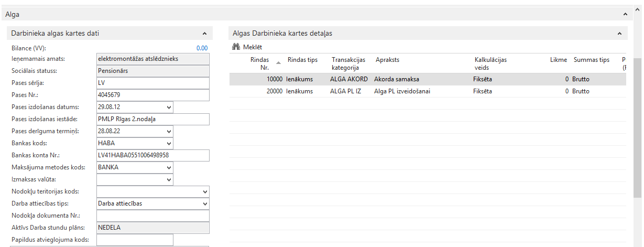The width and height of the screenshot is (644, 247).
Task: Click Nodokļa dokumenta Nr. input field
Action: (x=152, y=216)
